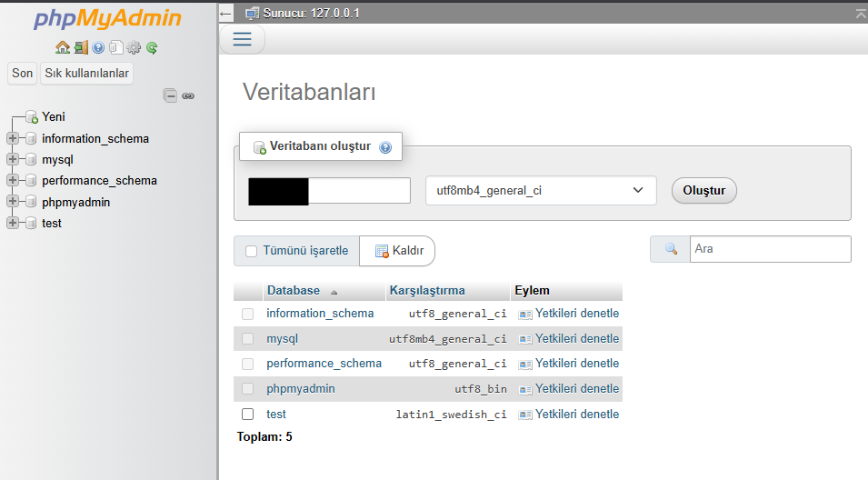Open phpMyAdmin documentation help icon
Image resolution: width=868 pixels, height=480 pixels.
98,47
